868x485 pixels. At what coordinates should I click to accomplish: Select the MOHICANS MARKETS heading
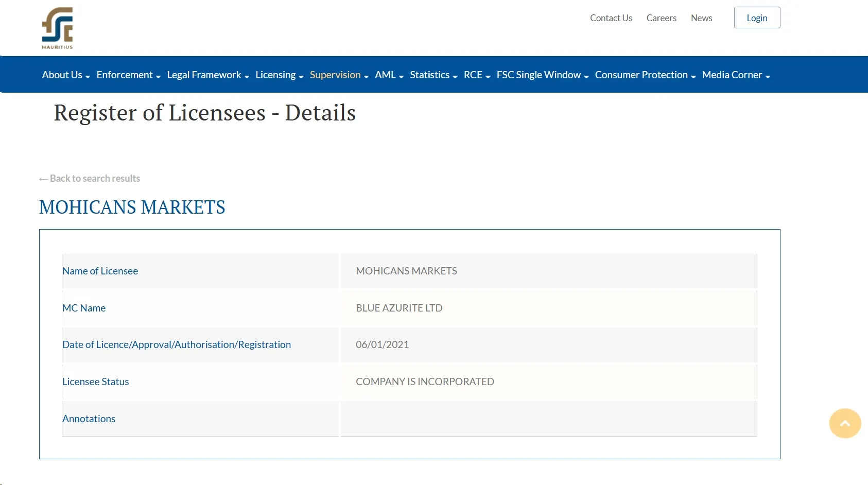pos(132,207)
